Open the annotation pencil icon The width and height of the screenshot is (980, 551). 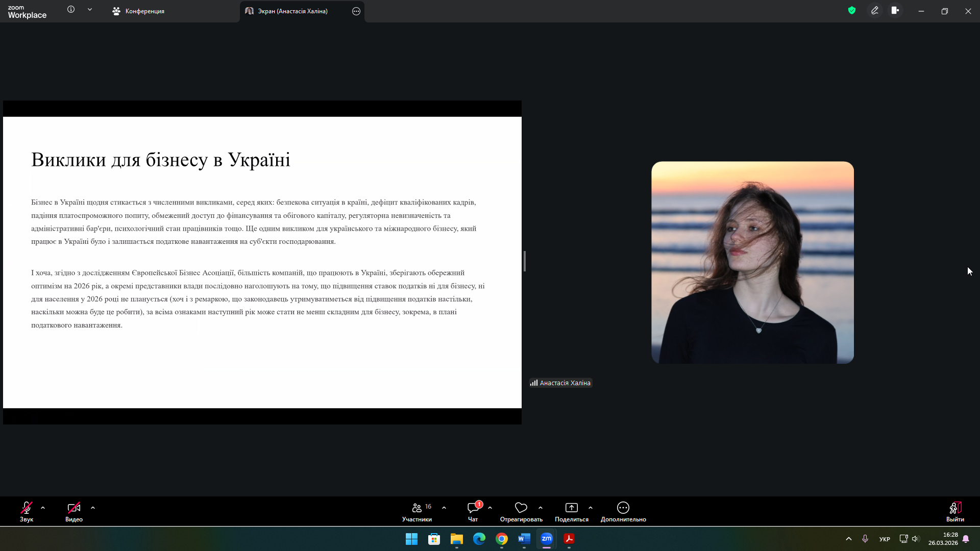(x=874, y=11)
